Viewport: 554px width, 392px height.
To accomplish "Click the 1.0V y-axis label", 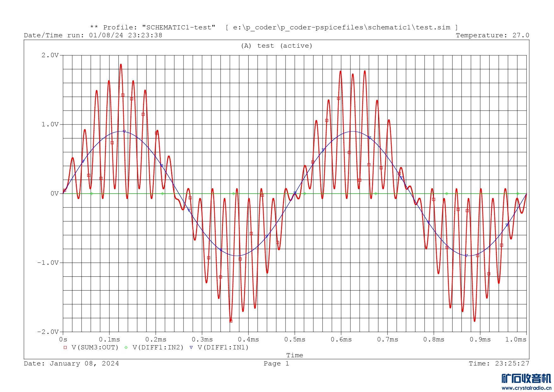I will click(50, 124).
